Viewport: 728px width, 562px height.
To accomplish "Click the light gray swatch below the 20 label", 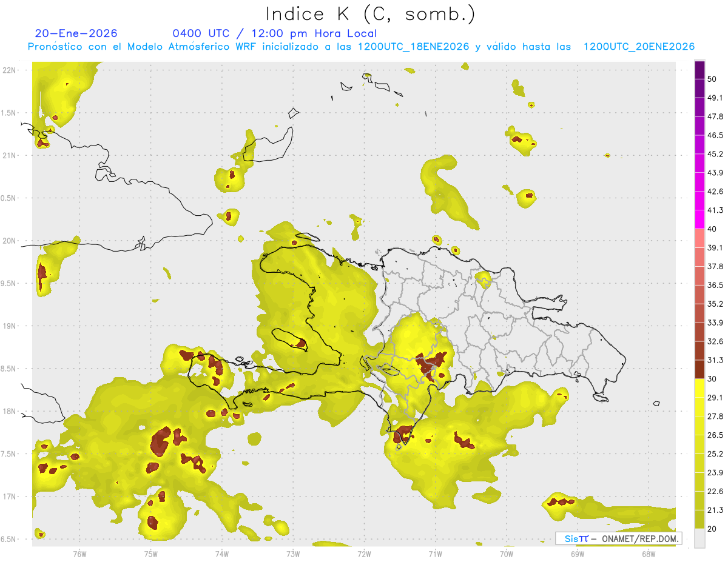I will pyautogui.click(x=699, y=538).
